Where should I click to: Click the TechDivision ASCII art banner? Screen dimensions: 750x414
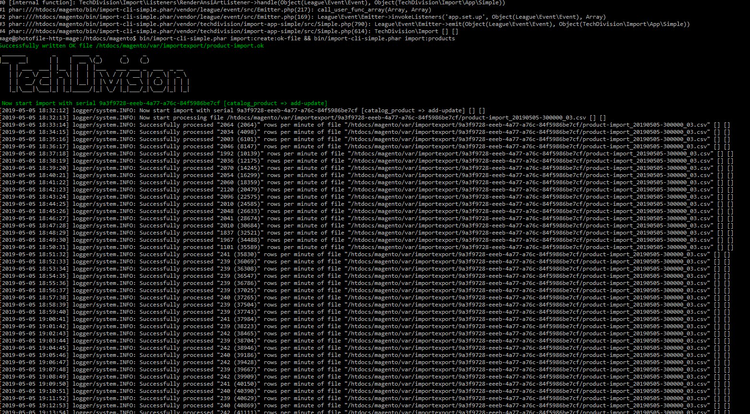(x=95, y=75)
